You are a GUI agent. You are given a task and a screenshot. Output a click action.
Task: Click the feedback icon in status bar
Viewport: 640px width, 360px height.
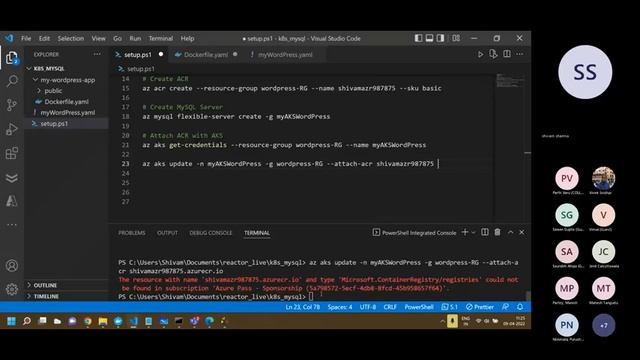505,307
